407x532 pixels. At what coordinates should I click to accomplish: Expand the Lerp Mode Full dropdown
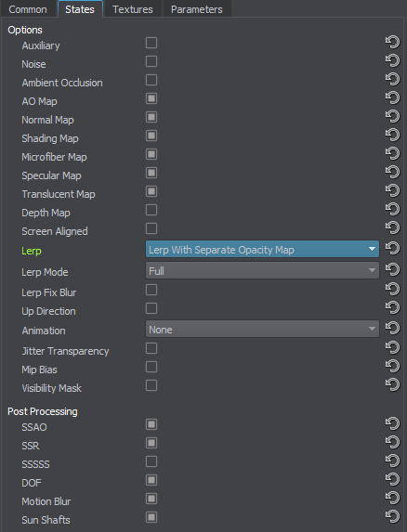pyautogui.click(x=262, y=270)
